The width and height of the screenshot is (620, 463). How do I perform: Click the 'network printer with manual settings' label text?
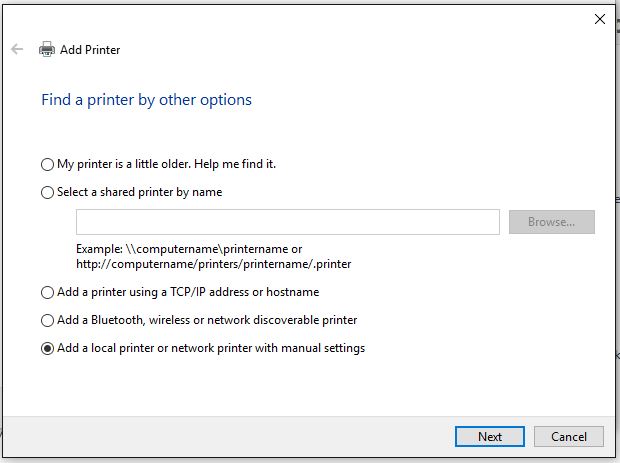(268, 348)
